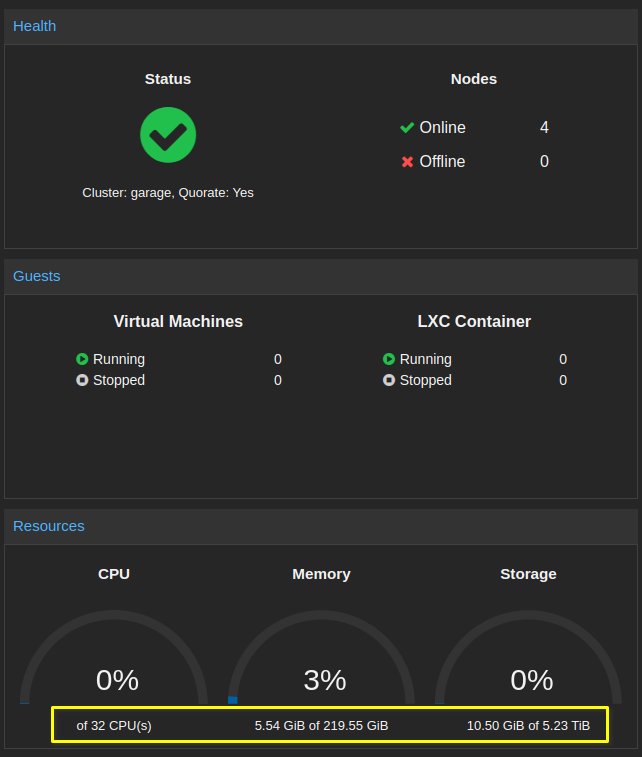Image resolution: width=642 pixels, height=757 pixels.
Task: Click the LXC Container Running play icon
Action: pos(389,359)
